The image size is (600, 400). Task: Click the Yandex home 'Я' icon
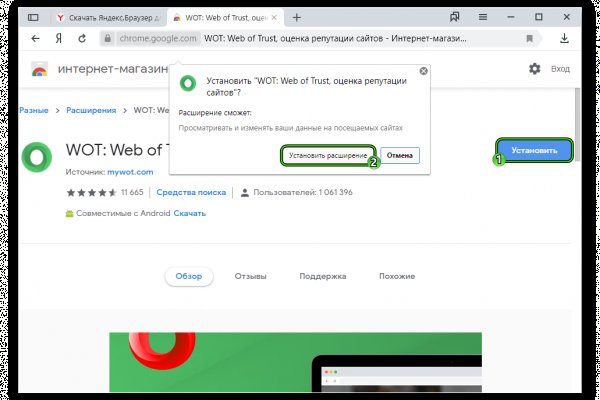coord(60,38)
